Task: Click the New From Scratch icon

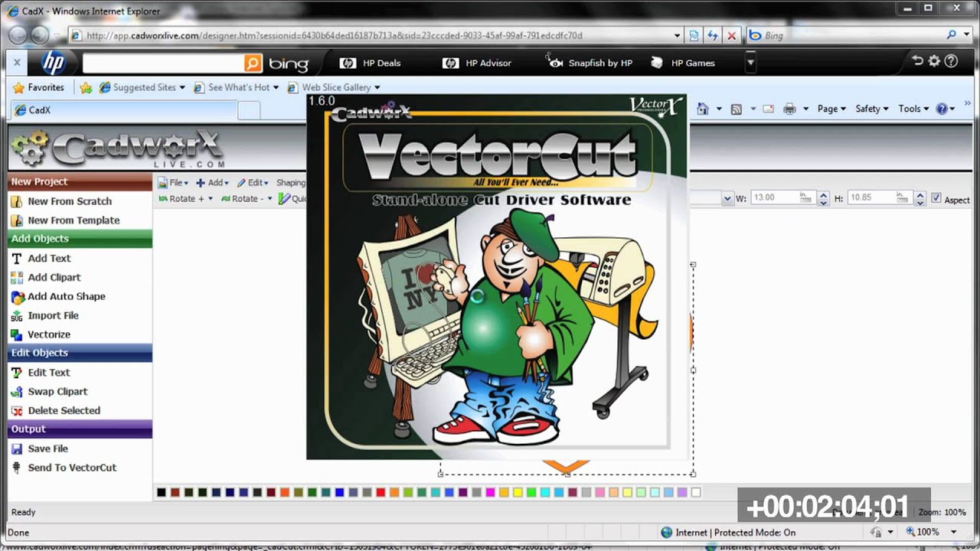Action: click(x=16, y=201)
